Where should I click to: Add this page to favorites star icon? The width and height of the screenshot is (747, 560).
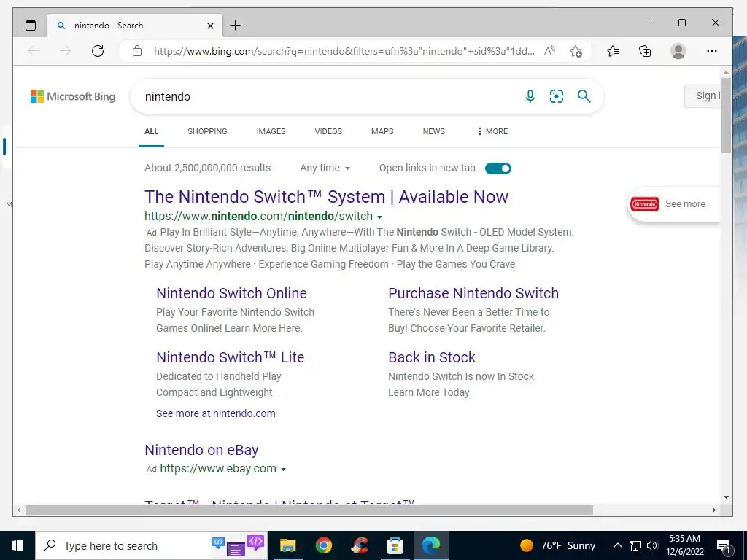click(576, 51)
